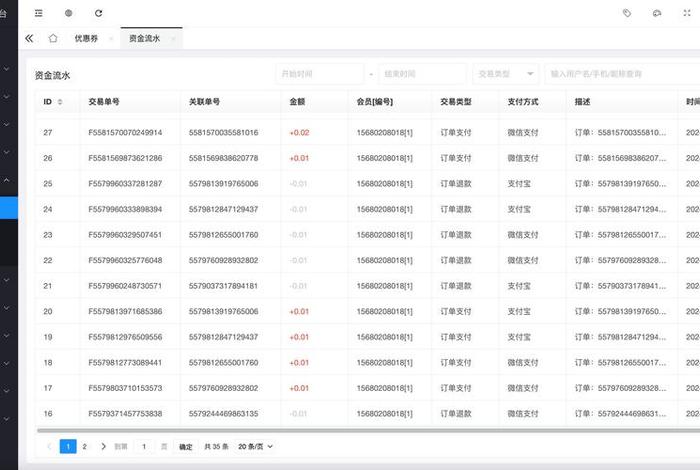Click the +0.02 amount in row 27
Image resolution: width=700 pixels, height=470 pixels.
299,133
